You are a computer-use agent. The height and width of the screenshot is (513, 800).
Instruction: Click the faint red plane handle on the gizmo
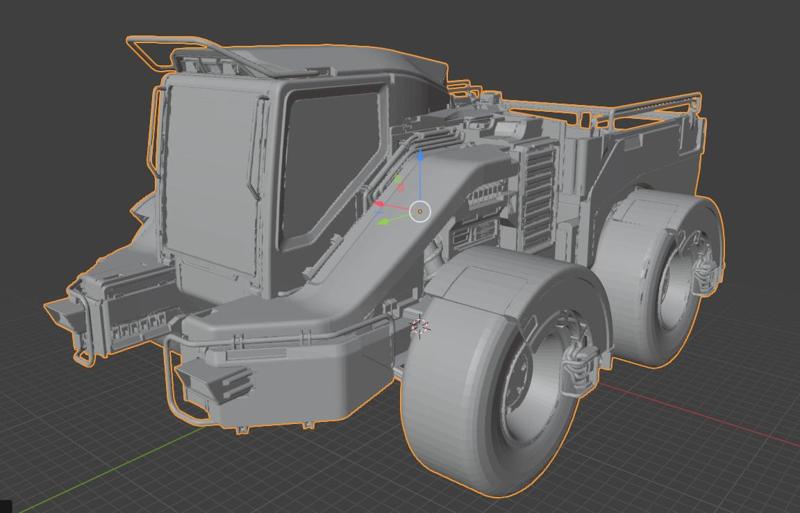(401, 188)
